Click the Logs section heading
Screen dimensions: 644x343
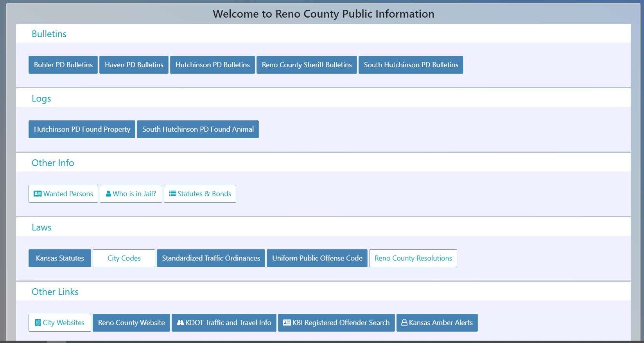point(41,98)
